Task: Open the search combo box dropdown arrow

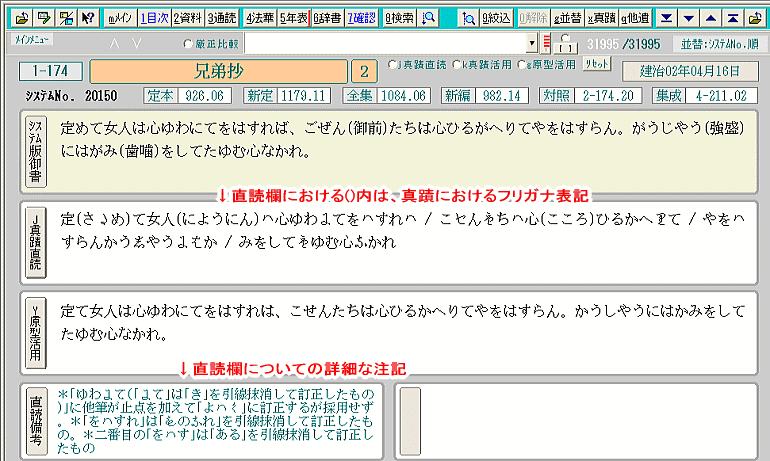Action: [x=532, y=43]
